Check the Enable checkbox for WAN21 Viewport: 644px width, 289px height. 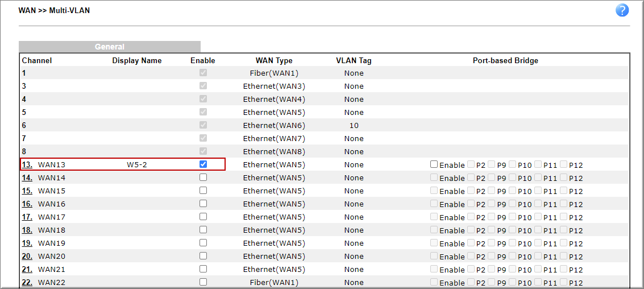[x=203, y=269]
